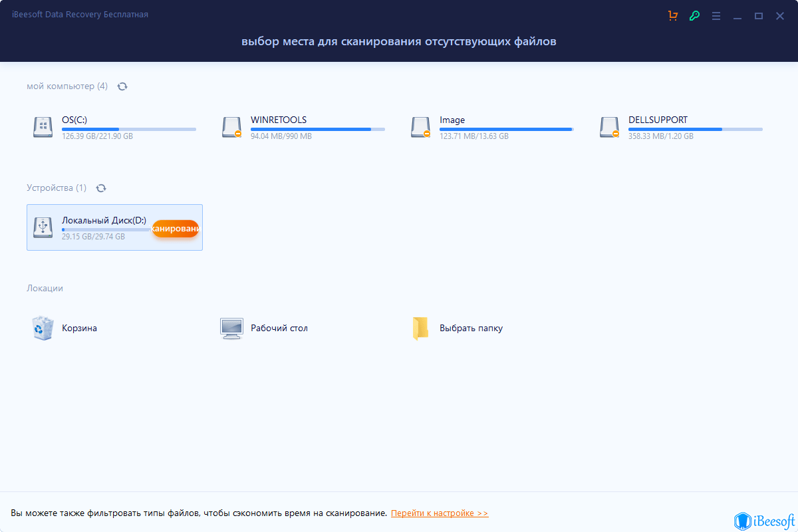Click the key activation icon
The width and height of the screenshot is (798, 532).
click(694, 15)
